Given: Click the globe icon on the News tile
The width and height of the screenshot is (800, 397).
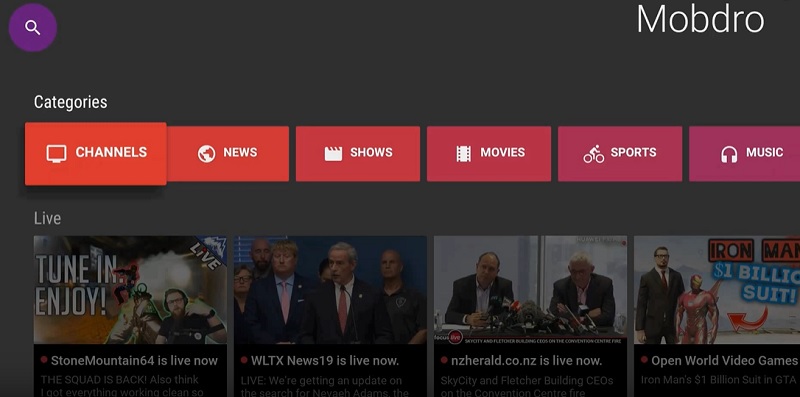Looking at the screenshot, I should tap(207, 153).
